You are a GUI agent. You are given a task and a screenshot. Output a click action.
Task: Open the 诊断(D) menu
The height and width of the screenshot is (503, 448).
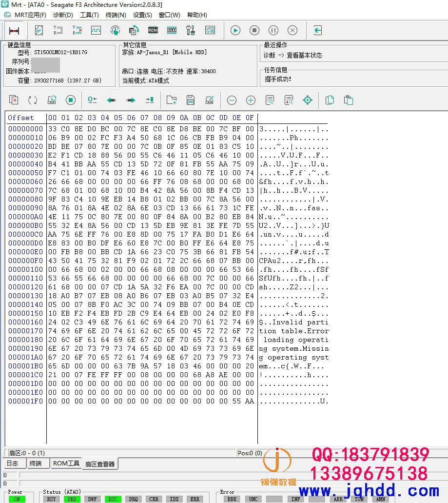63,15
